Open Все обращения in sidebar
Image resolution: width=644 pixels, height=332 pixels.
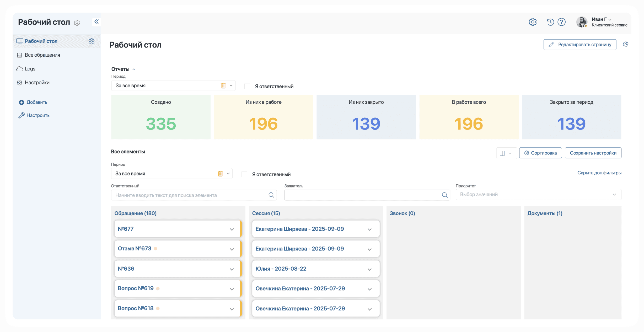pos(42,55)
